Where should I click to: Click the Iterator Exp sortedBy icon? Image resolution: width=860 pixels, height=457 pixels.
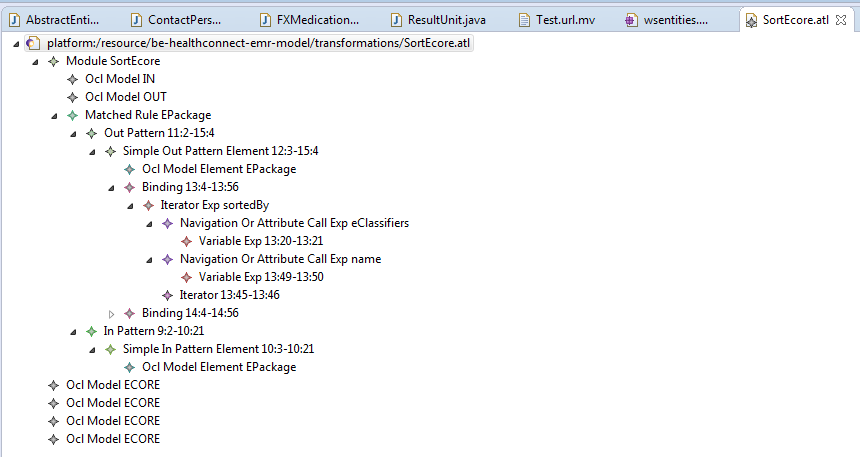149,206
